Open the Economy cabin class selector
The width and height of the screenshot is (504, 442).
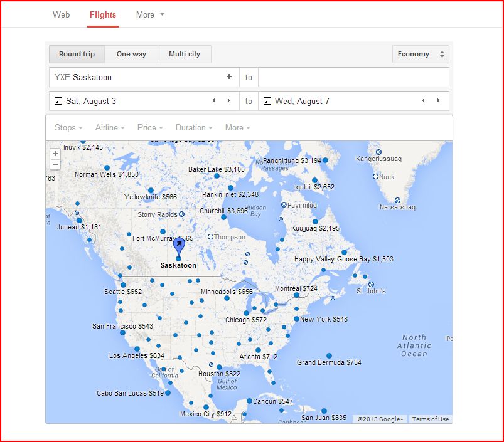pos(420,54)
